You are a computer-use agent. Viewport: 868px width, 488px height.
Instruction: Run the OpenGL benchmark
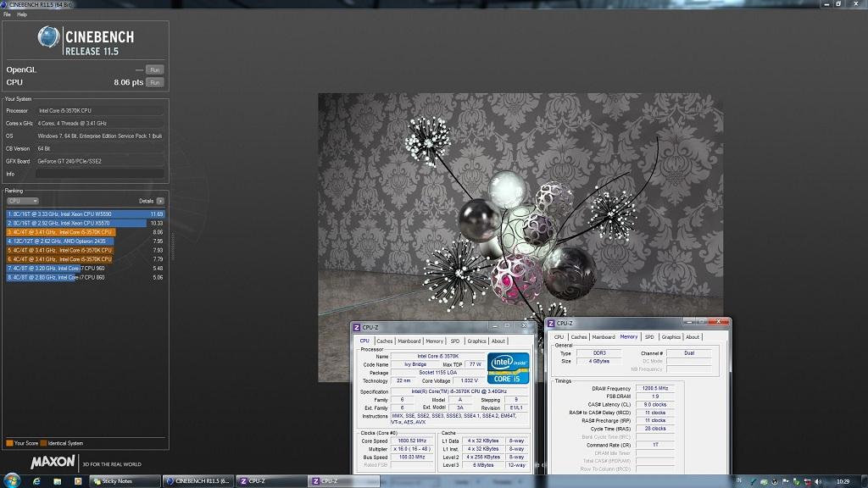[x=154, y=69]
